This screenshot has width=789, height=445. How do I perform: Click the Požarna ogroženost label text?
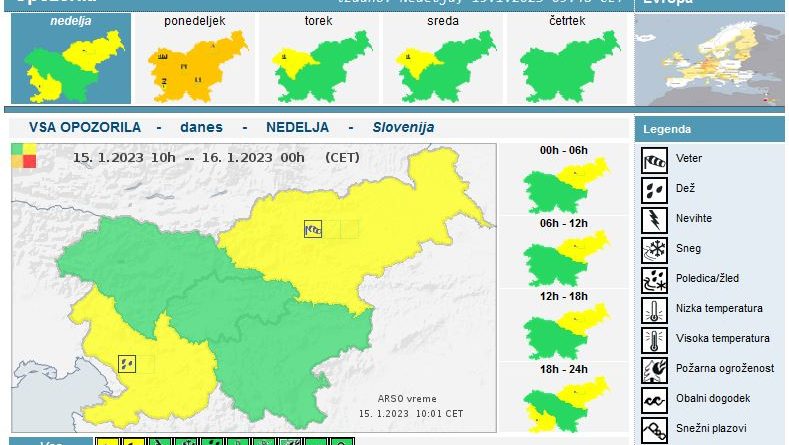(x=725, y=368)
